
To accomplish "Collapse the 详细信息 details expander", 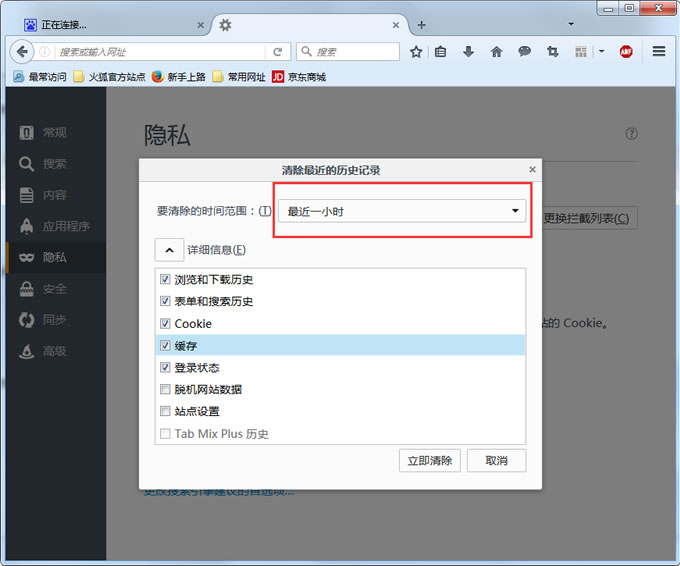I will (169, 250).
